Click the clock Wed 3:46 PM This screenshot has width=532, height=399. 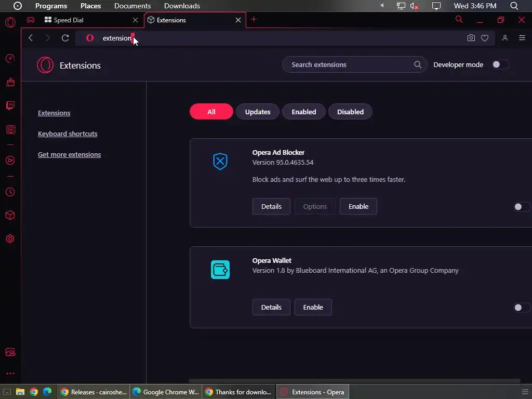(475, 6)
